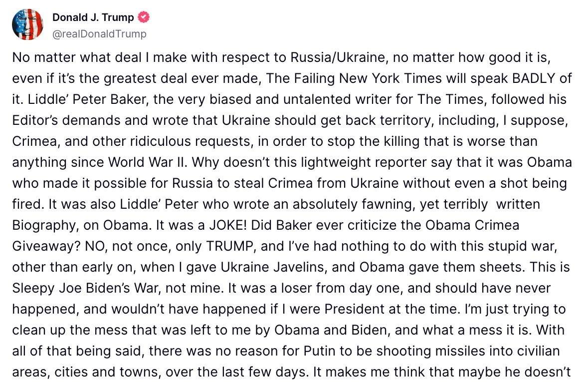Click the phrase 'World War II'

(150, 162)
